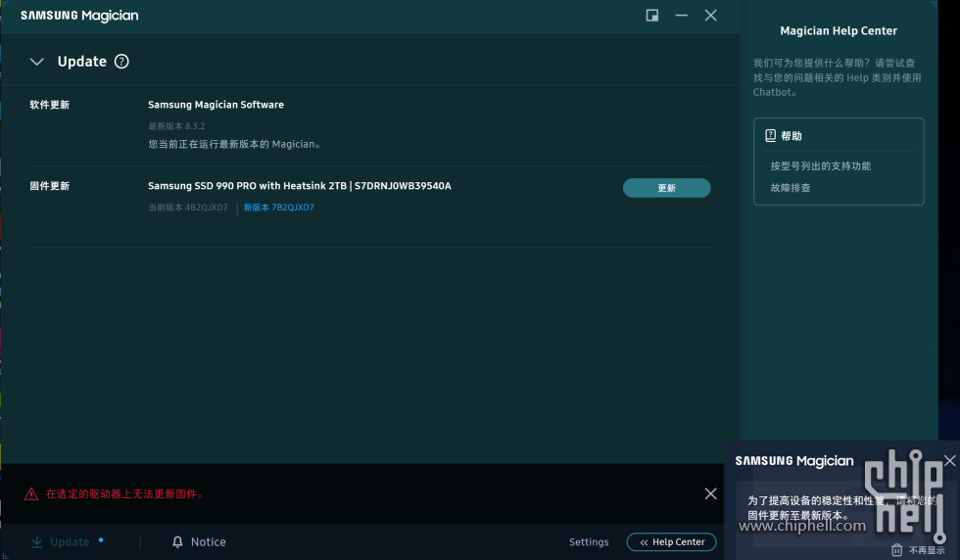960x560 pixels.
Task: Dismiss the red firmware error banner
Action: (710, 493)
